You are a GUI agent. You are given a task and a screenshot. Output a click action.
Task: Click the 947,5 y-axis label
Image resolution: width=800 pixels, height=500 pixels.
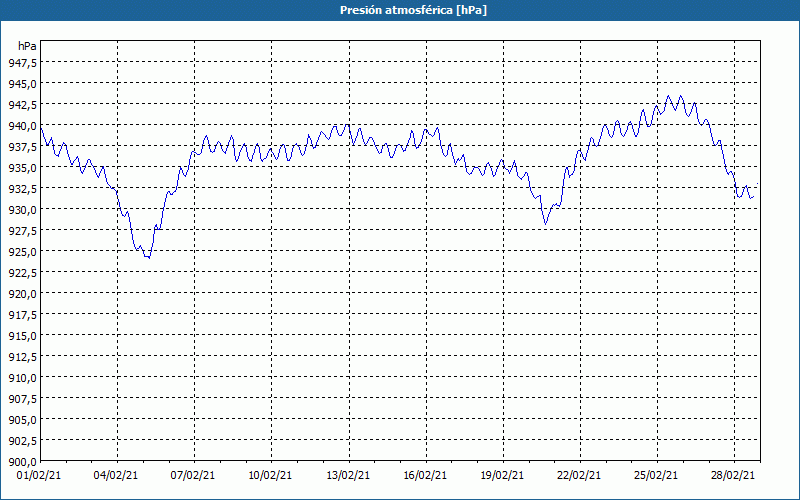(x=22, y=62)
